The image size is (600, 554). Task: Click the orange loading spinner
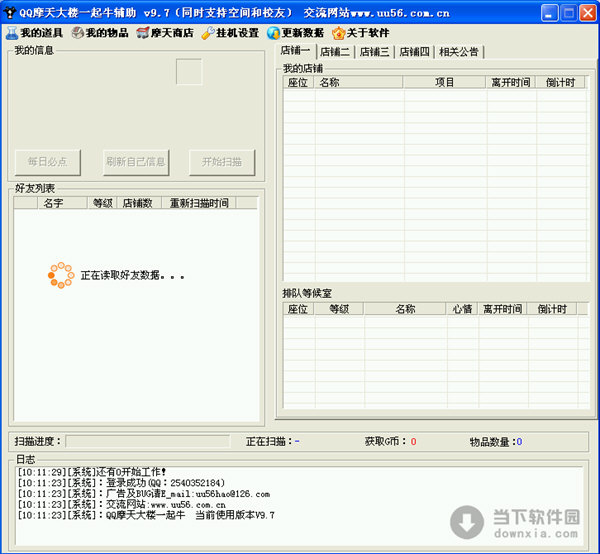pyautogui.click(x=61, y=275)
